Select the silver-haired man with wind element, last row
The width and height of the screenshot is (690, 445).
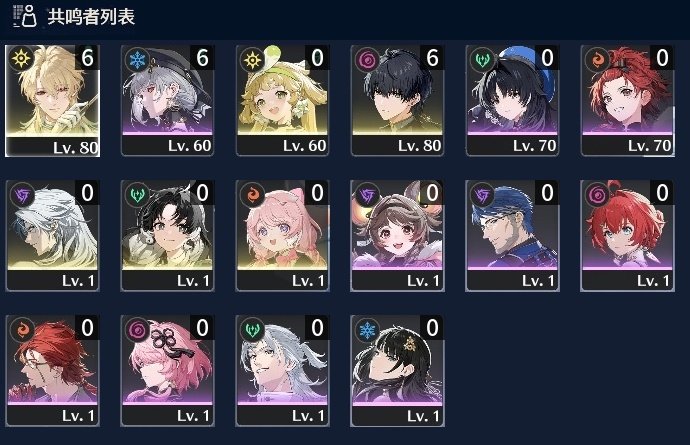[x=282, y=371]
